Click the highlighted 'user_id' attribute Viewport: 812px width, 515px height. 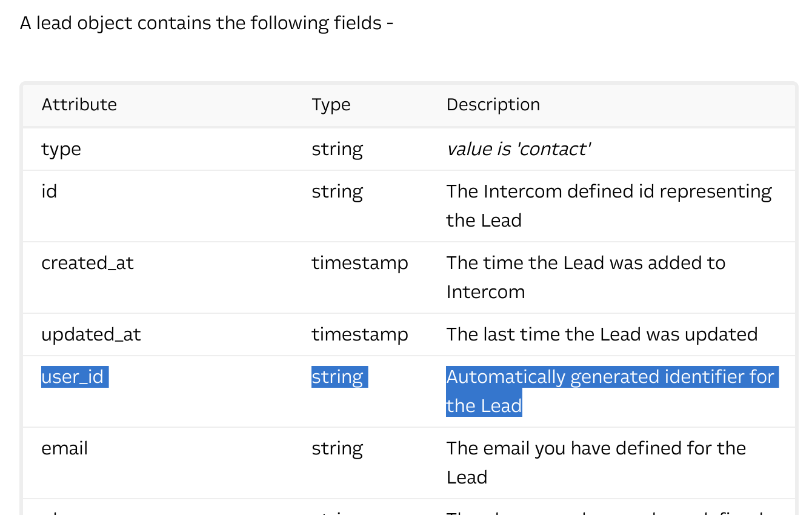73,377
